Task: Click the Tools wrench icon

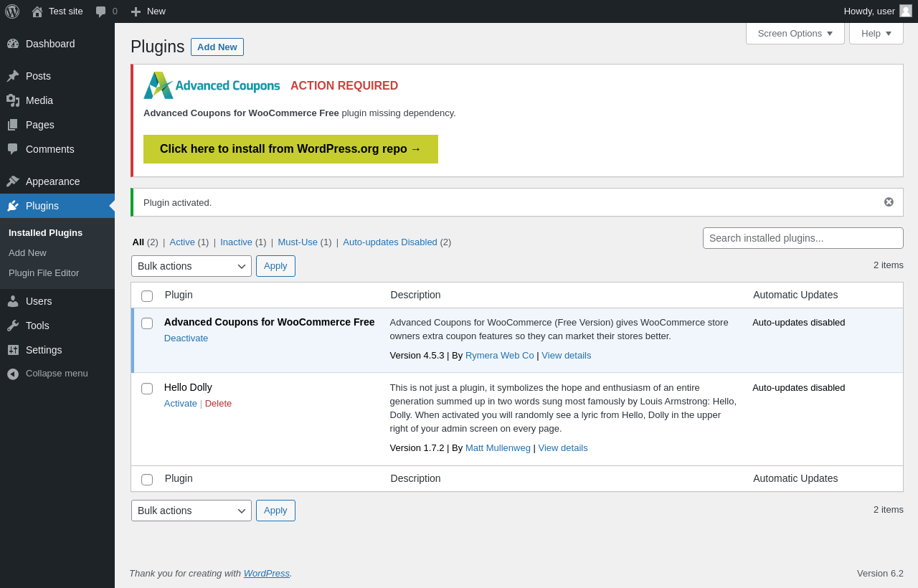Action: (13, 326)
